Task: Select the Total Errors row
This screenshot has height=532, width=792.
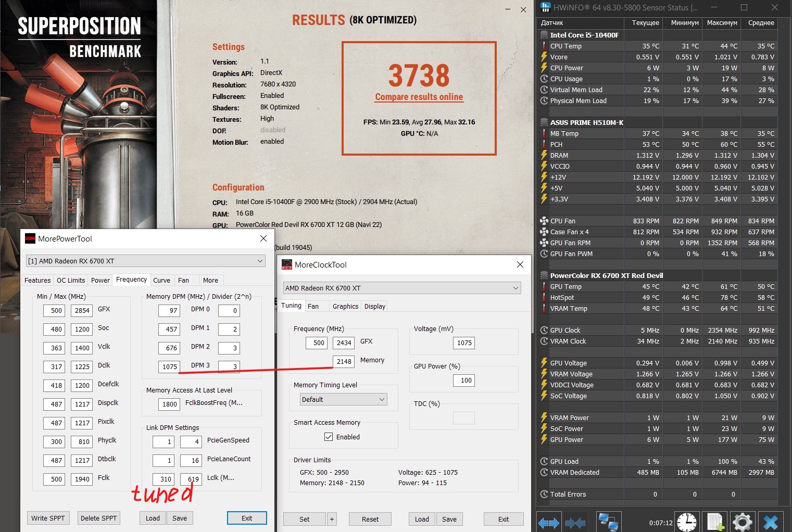Action: click(x=658, y=494)
